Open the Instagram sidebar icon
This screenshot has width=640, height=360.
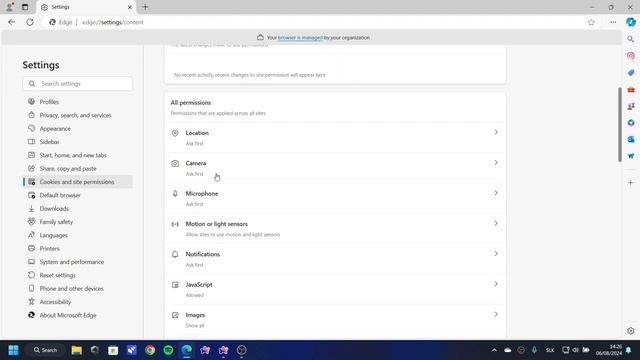(631, 56)
